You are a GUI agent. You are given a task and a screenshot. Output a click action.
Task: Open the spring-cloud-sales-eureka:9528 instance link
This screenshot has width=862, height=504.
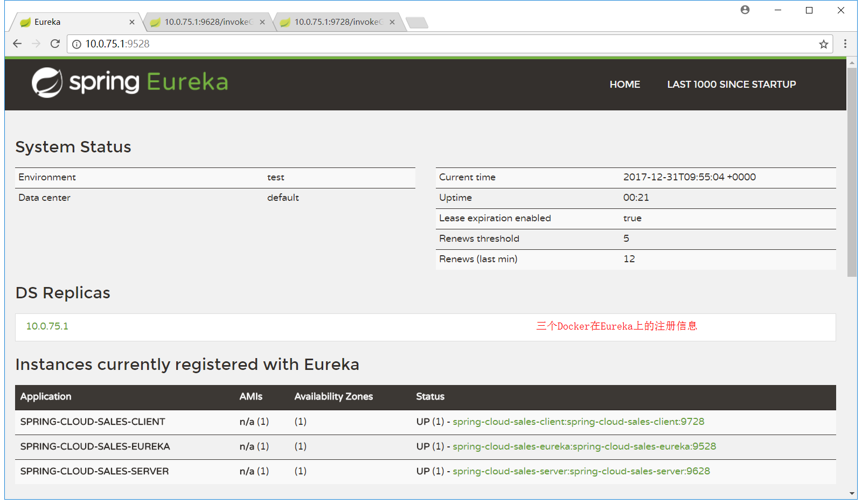(585, 446)
